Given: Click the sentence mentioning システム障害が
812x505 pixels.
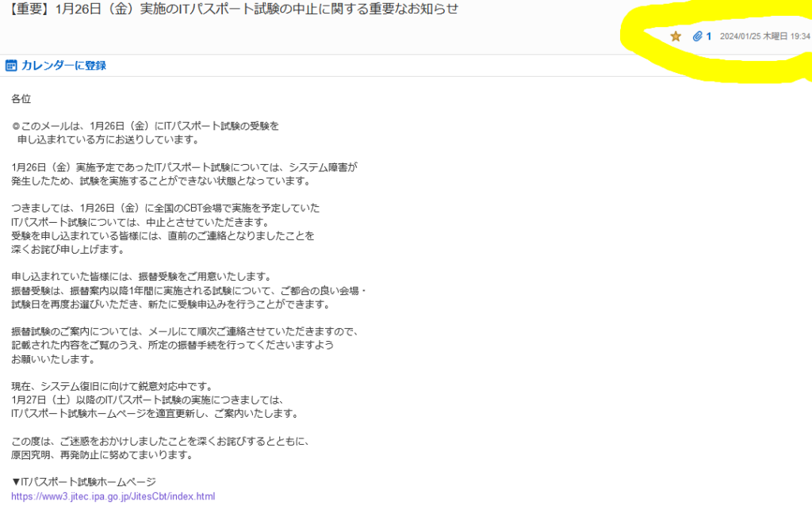Looking at the screenshot, I should (184, 167).
